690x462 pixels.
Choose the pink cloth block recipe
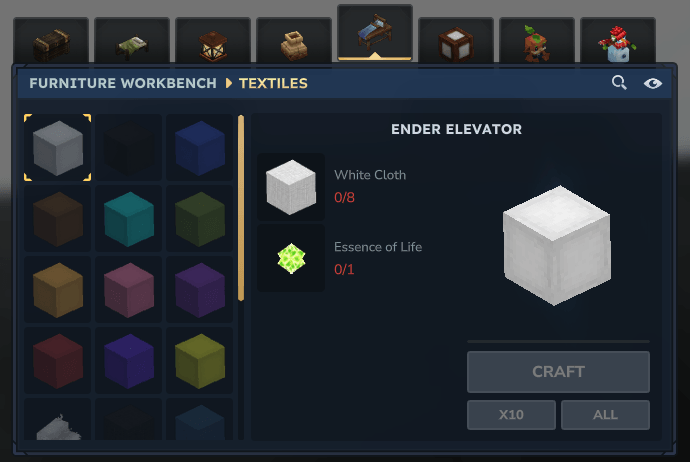pos(129,290)
